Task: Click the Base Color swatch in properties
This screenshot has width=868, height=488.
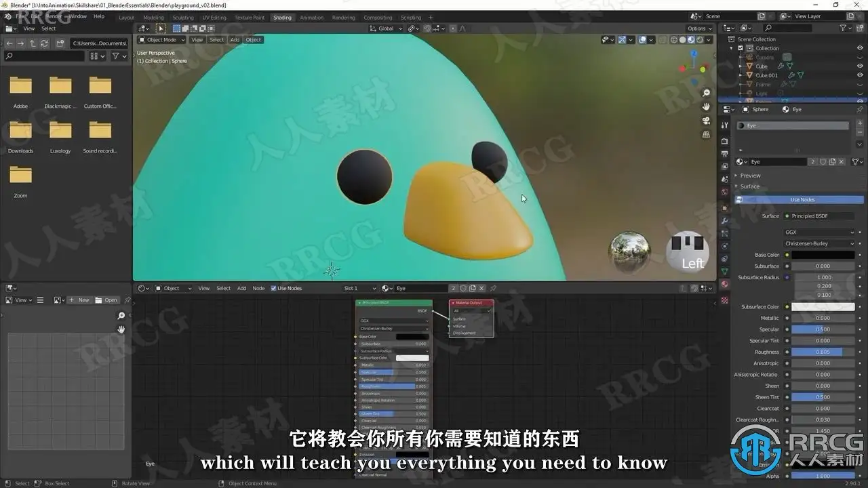Action: [x=823, y=255]
